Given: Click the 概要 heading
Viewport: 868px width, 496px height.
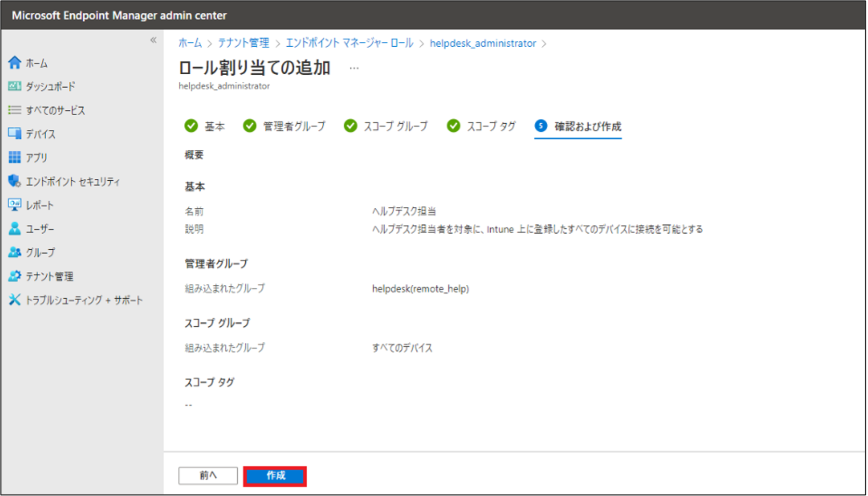Looking at the screenshot, I should coord(195,155).
